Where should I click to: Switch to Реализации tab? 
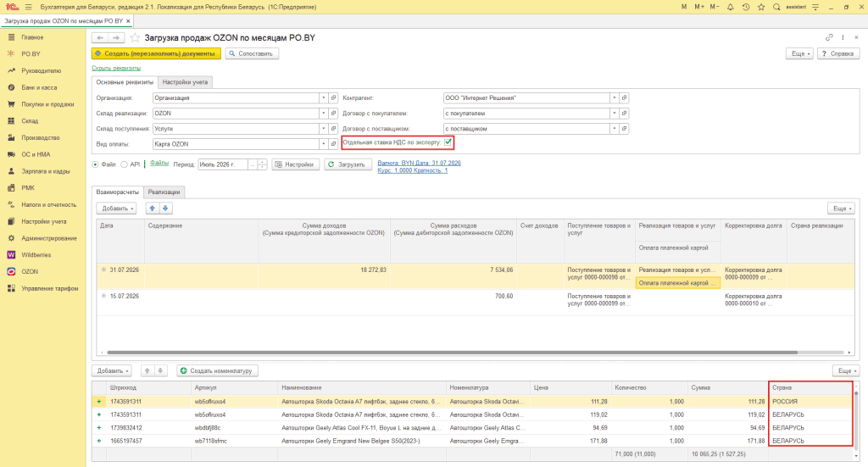[164, 192]
